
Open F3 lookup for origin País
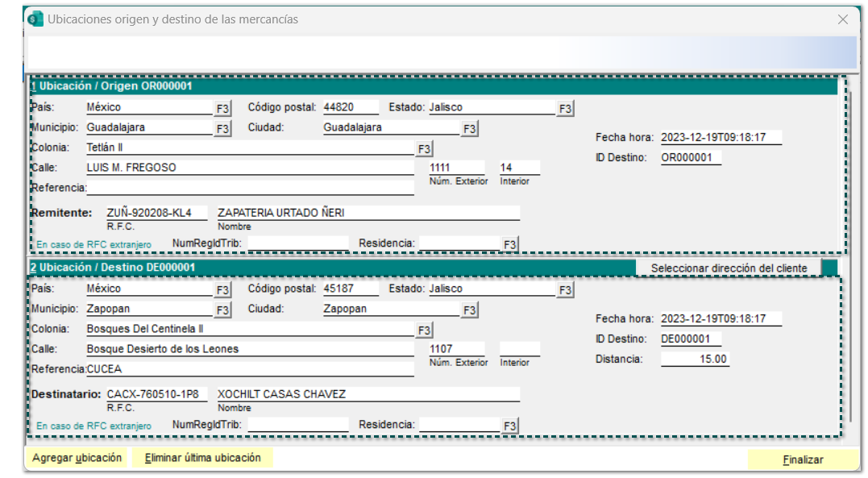point(222,108)
